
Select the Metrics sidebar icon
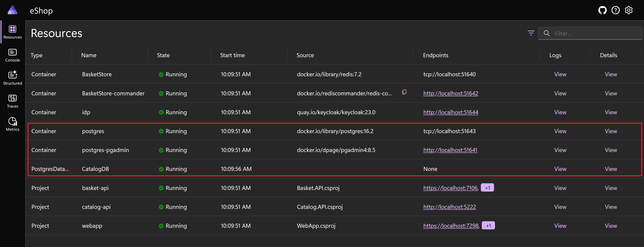pyautogui.click(x=12, y=124)
